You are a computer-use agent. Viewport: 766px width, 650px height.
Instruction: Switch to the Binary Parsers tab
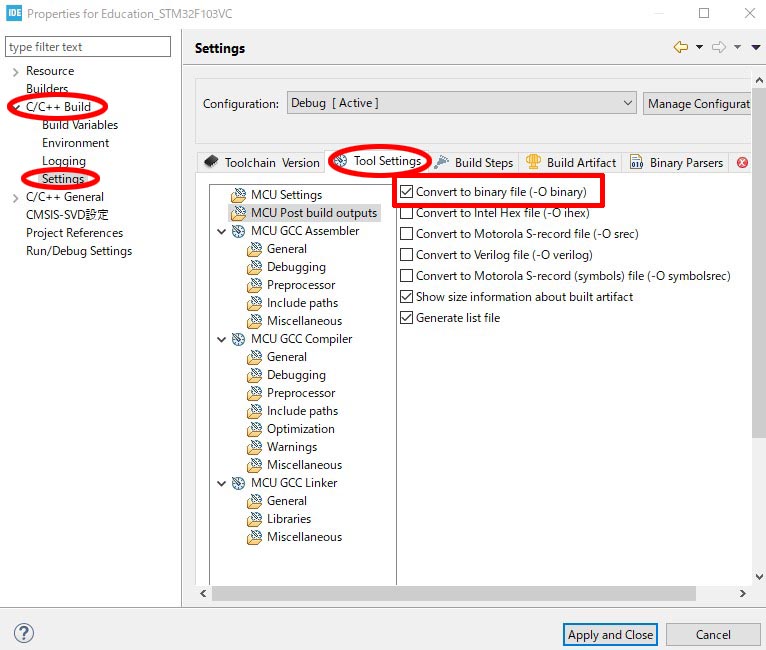[x=676, y=163]
